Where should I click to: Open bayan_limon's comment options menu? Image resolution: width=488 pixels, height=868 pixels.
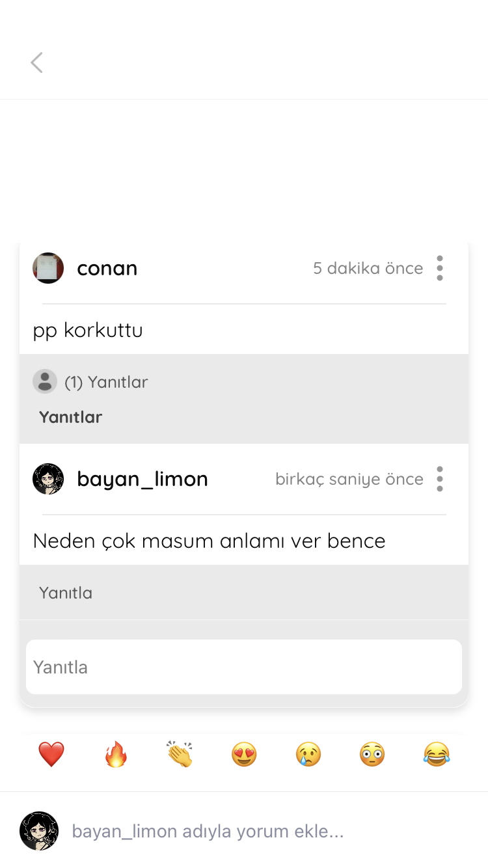440,479
